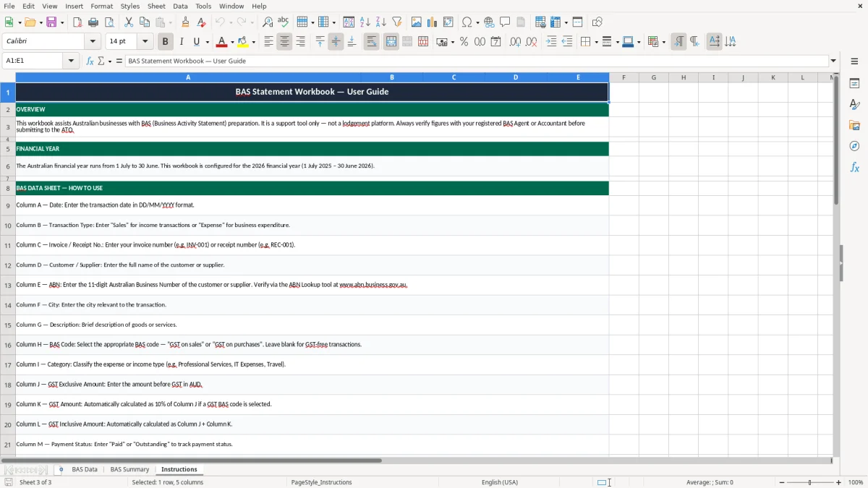Insert a chart
This screenshot has width=868, height=488.
click(433, 22)
